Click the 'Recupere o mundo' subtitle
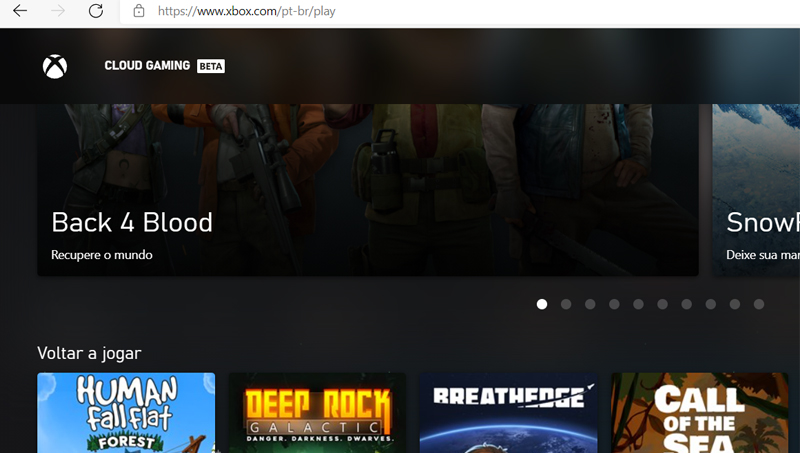The image size is (800, 453). (x=102, y=255)
